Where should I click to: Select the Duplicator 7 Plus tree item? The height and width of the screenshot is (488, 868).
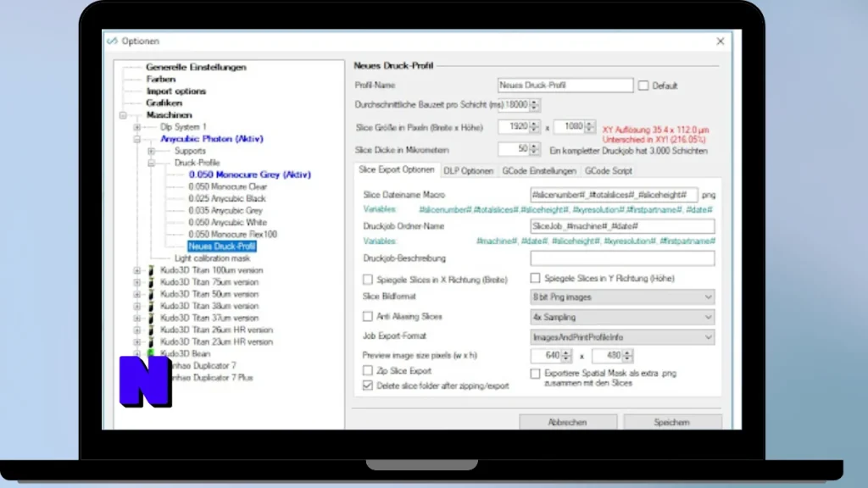point(213,377)
